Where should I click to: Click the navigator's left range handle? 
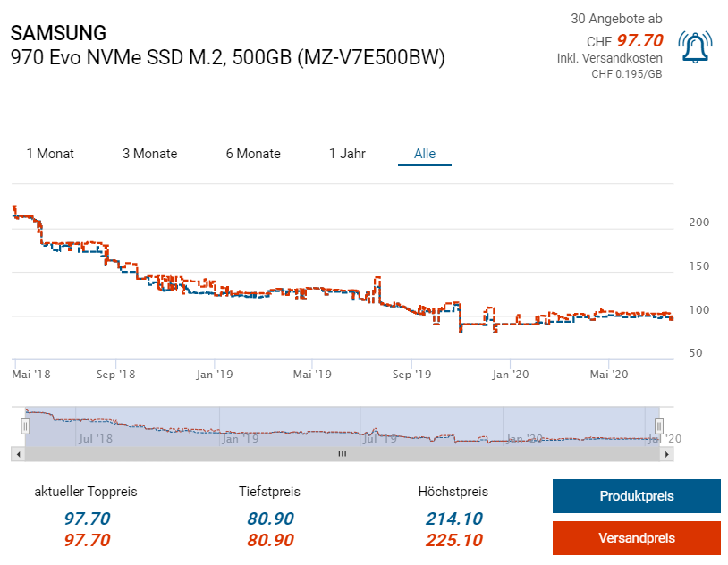[x=26, y=426]
